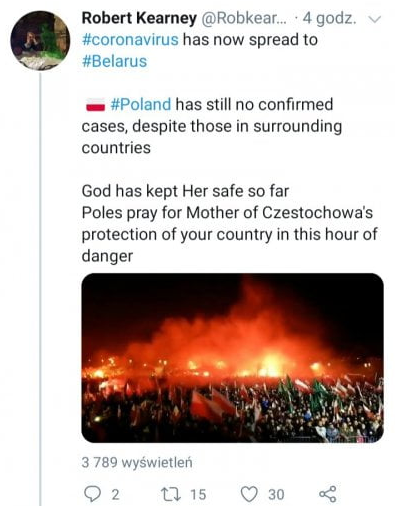
Task: Like the tweet with heart icon
Action: (x=249, y=494)
